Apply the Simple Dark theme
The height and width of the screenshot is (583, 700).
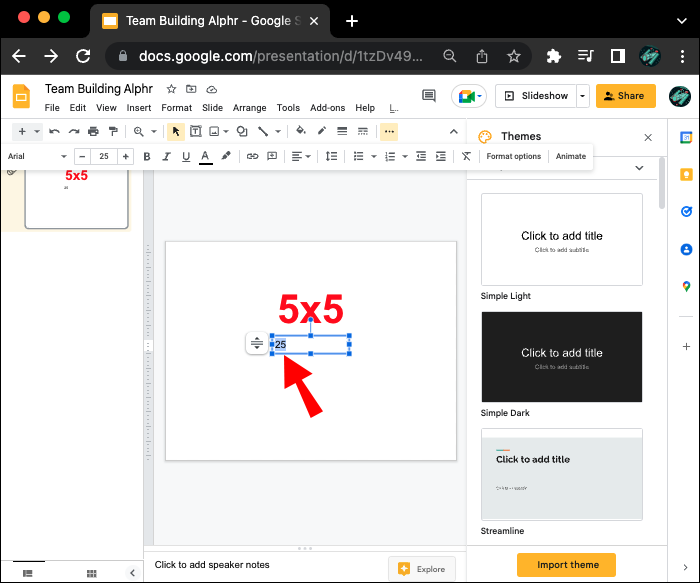(562, 357)
